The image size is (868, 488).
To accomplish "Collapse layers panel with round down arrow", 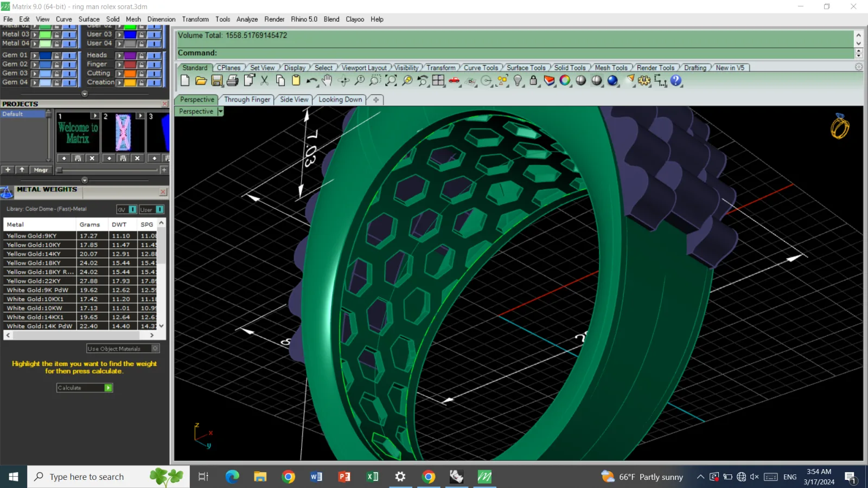I will [x=85, y=94].
